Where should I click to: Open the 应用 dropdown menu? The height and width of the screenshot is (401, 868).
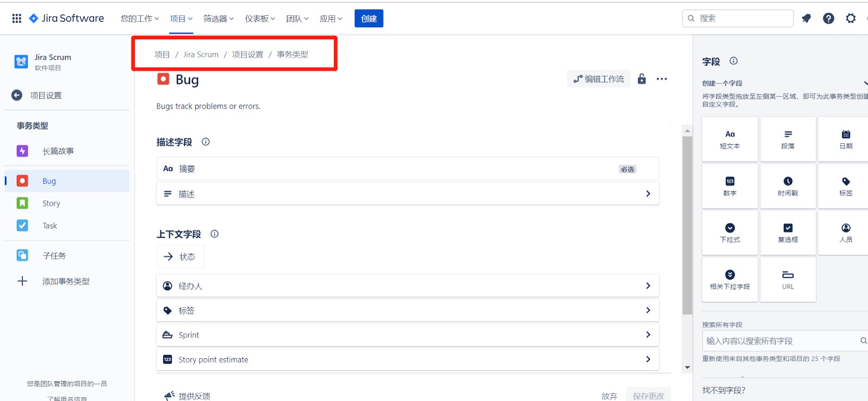[x=331, y=18]
